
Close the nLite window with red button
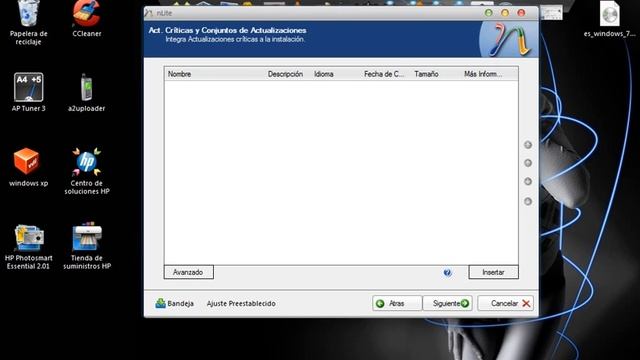(521, 13)
